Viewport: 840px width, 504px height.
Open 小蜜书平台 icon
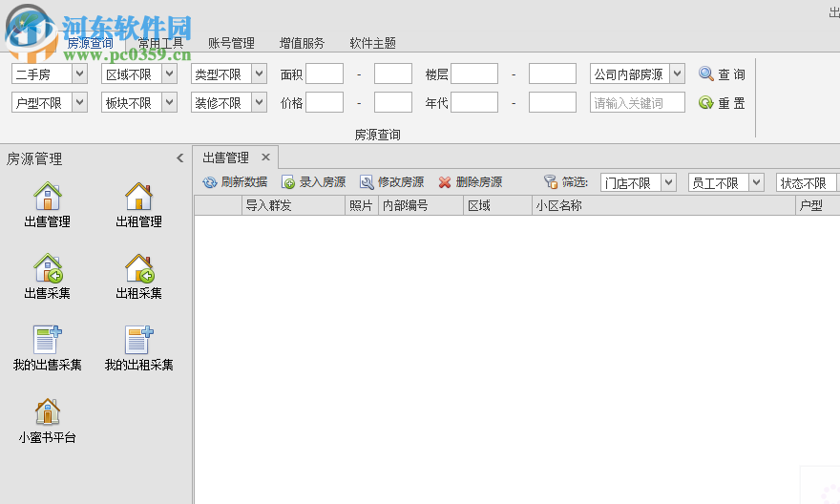[x=48, y=411]
